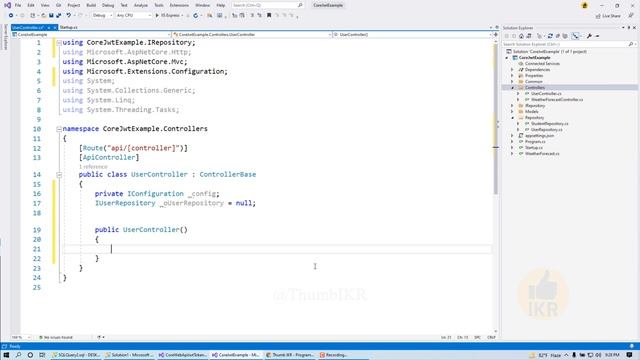
Task: Select StudentRepository.cs in the tree
Action: pos(549,124)
